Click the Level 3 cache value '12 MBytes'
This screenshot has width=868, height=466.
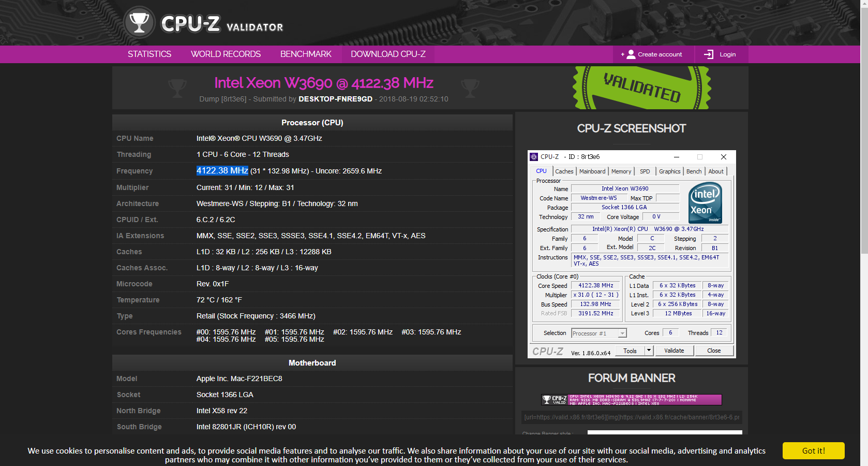click(678, 313)
